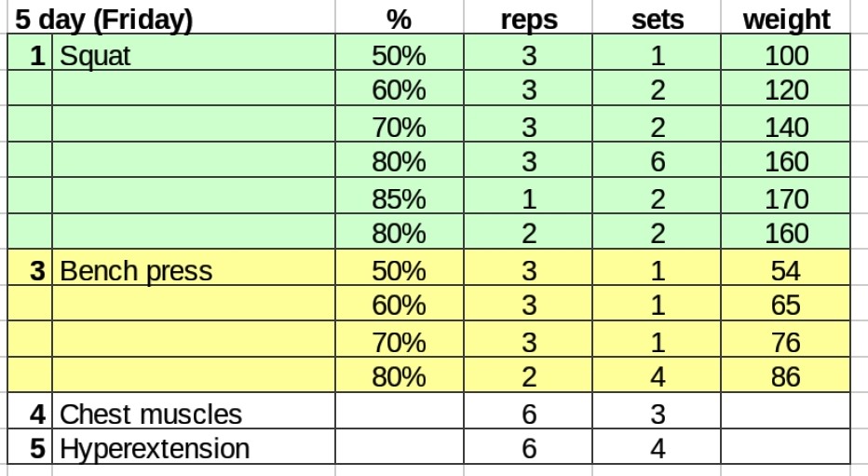Select the weight cell showing 76
The width and height of the screenshot is (868, 476).
[x=786, y=343]
